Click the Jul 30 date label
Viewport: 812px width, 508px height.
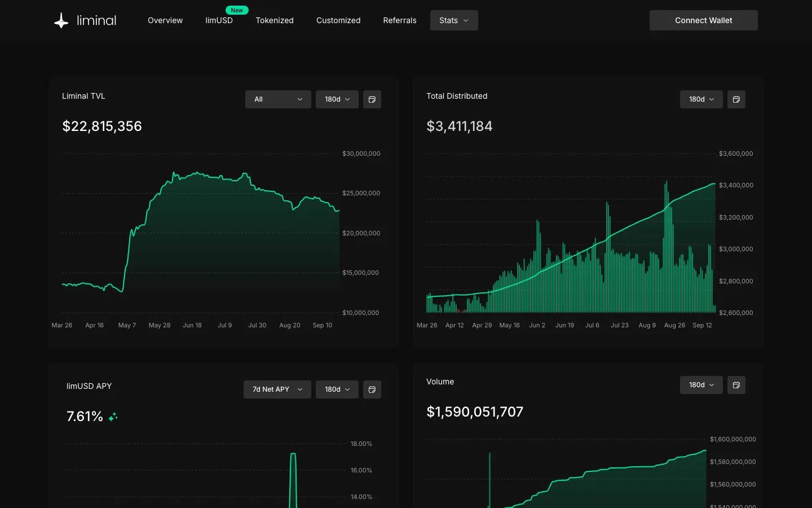point(257,325)
